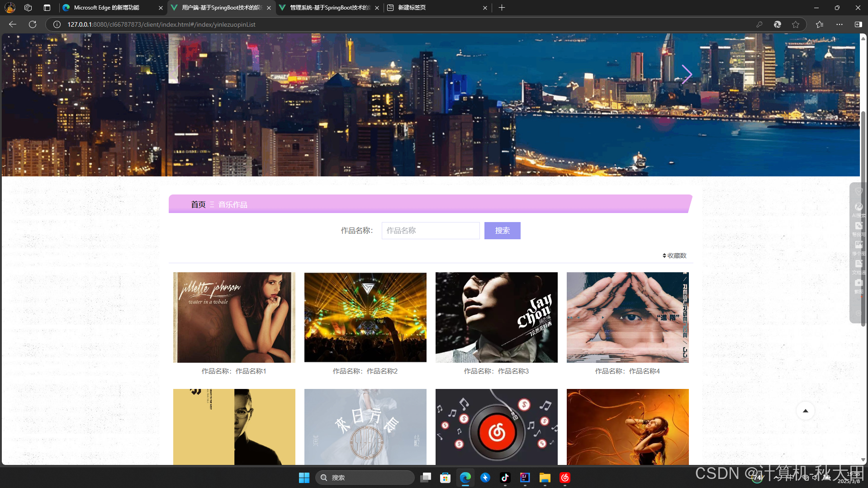This screenshot has width=868, height=488.
Task: Open NetEase Cloud Music from taskbar
Action: (564, 478)
